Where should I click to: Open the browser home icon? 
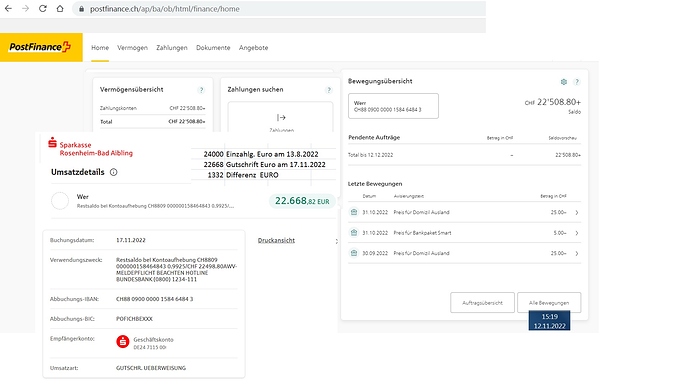point(60,9)
